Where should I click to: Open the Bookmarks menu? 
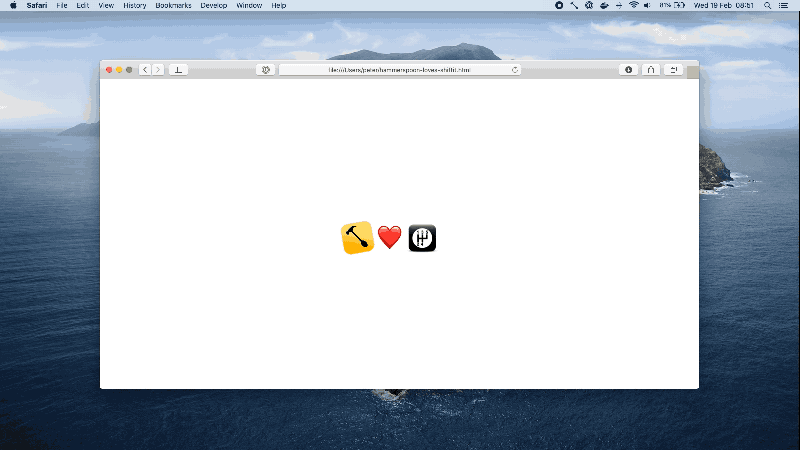(173, 6)
